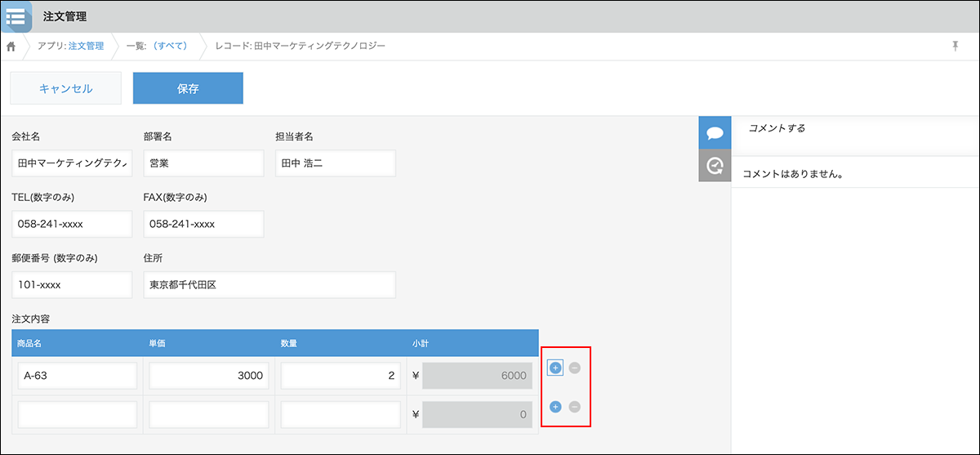The width and height of the screenshot is (980, 455).
Task: Focus the FAX number field
Action: [203, 224]
